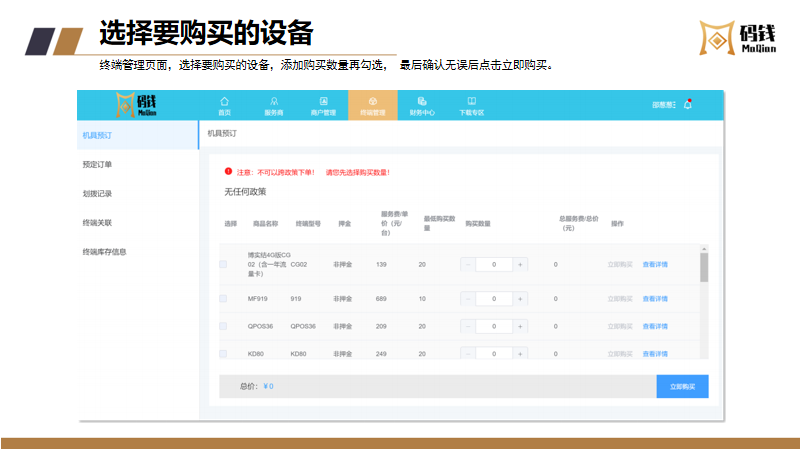This screenshot has height=450, width=800.
Task: Select the KD80 row checkbox
Action: (x=223, y=353)
